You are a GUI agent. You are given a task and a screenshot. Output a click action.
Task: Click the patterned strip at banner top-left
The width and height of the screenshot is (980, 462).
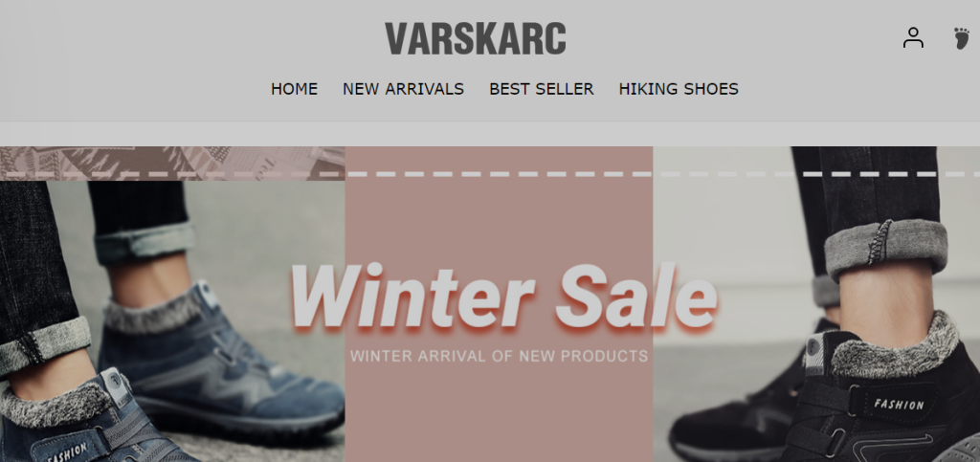click(x=172, y=164)
